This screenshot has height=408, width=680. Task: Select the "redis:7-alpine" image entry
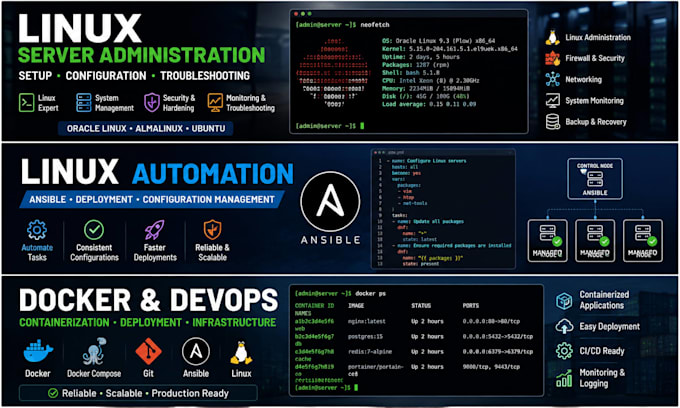[369, 352]
